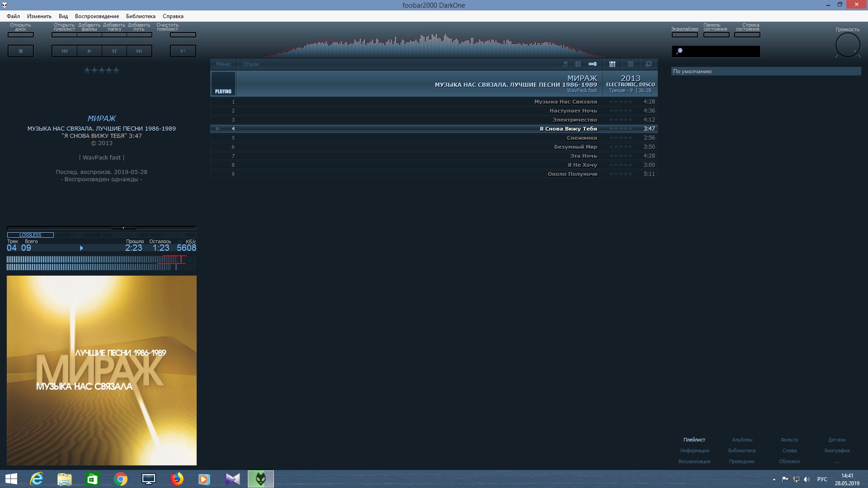The width and height of the screenshot is (868, 488).
Task: Toggle the Строка состояния switch
Action: point(747,35)
